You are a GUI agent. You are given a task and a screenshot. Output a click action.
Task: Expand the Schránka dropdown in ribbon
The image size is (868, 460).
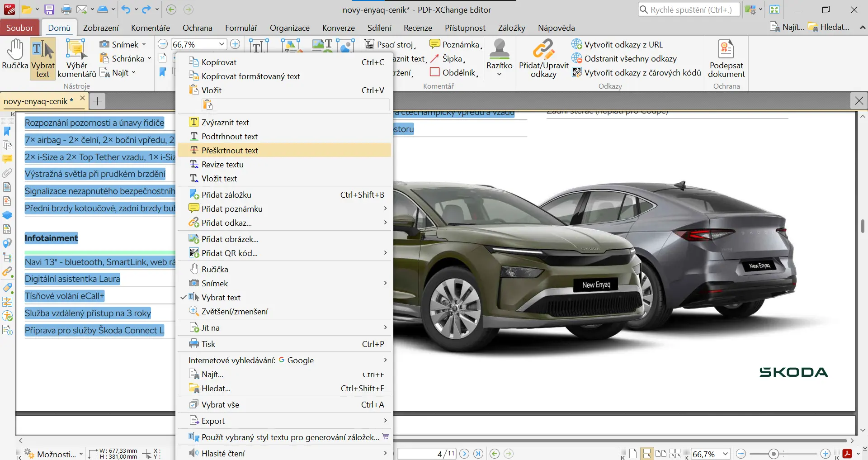149,58
